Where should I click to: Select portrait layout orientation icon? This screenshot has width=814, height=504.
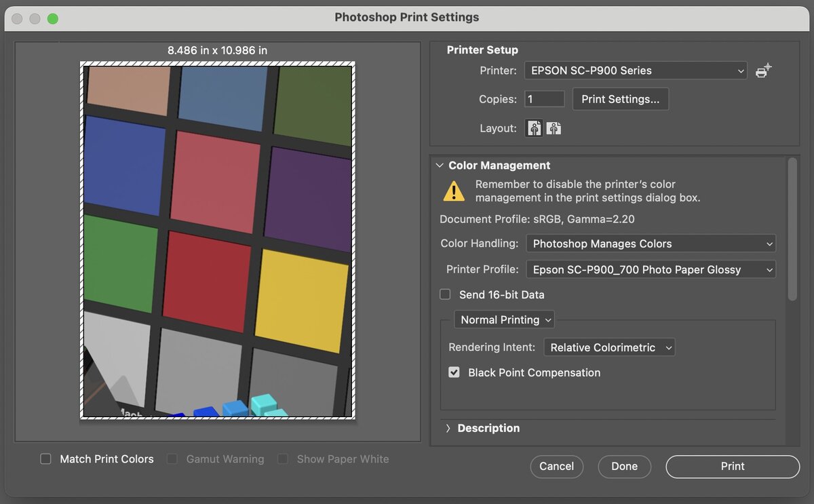(x=535, y=128)
